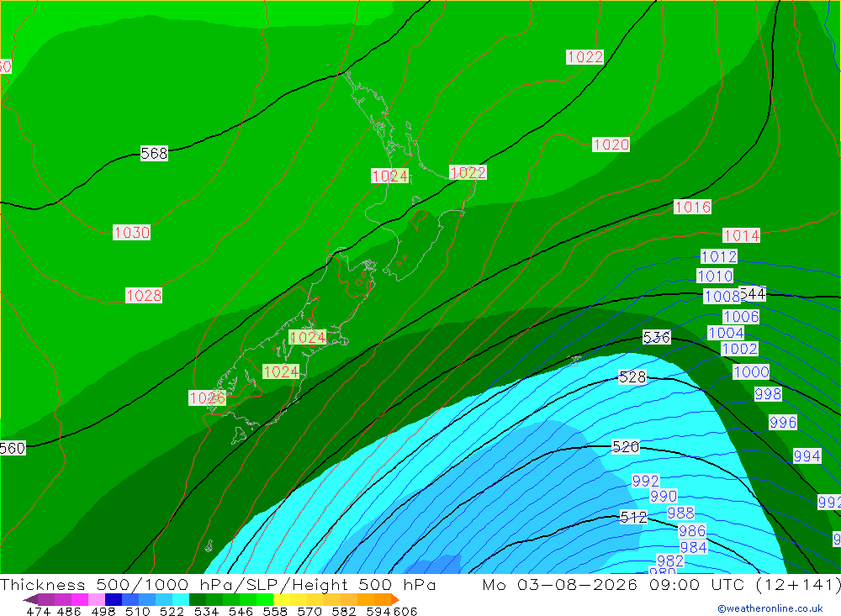Pick the bright lime green legend swatch
Viewport: 841px width, 616px height.
(x=265, y=599)
